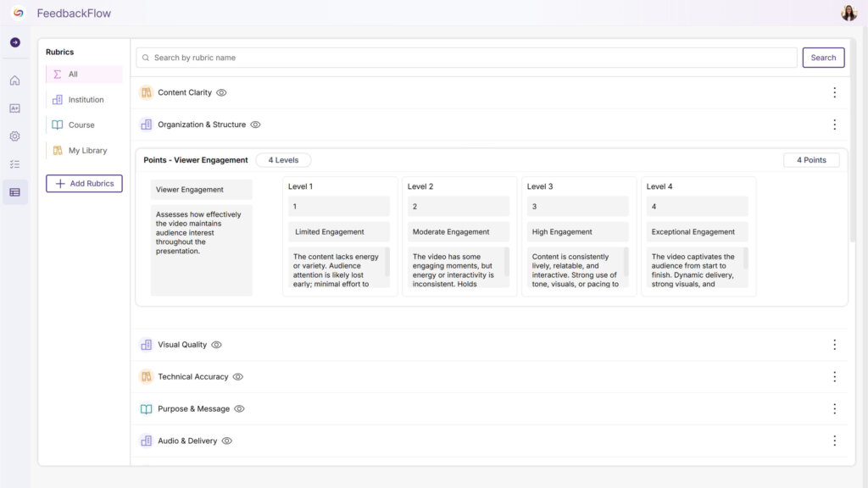The width and height of the screenshot is (868, 488).
Task: Click the Content Clarity rubric book icon
Action: 145,92
